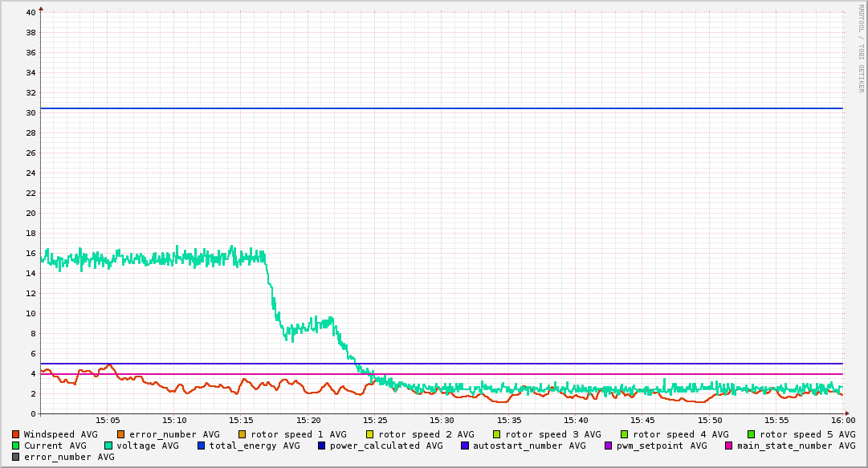This screenshot has height=468, width=868.
Task: Click the autostart_number AVG legend label
Action: (x=530, y=446)
